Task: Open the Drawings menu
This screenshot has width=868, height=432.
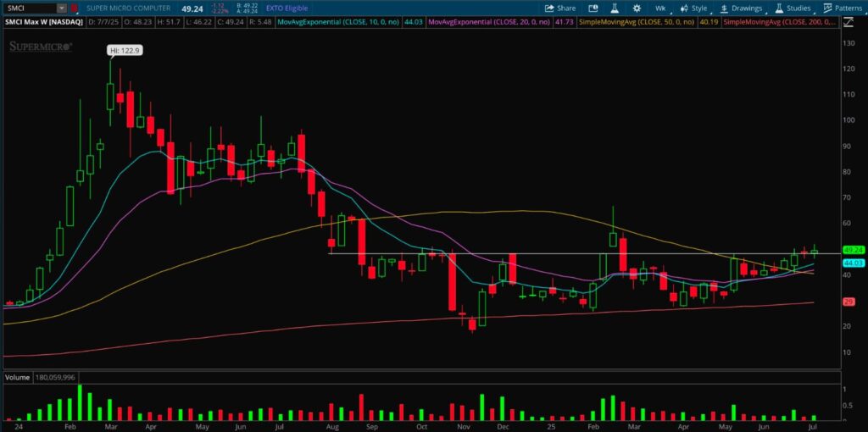Action: pos(741,8)
